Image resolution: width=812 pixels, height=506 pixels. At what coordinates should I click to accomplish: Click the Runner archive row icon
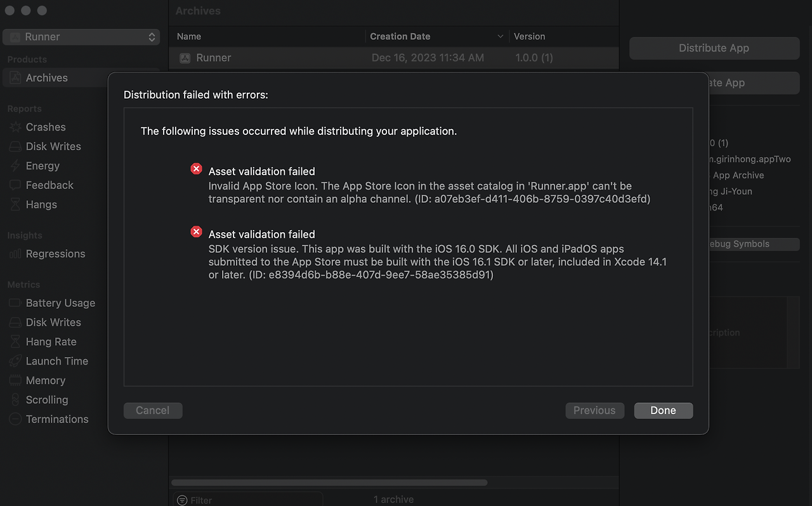[x=185, y=58]
